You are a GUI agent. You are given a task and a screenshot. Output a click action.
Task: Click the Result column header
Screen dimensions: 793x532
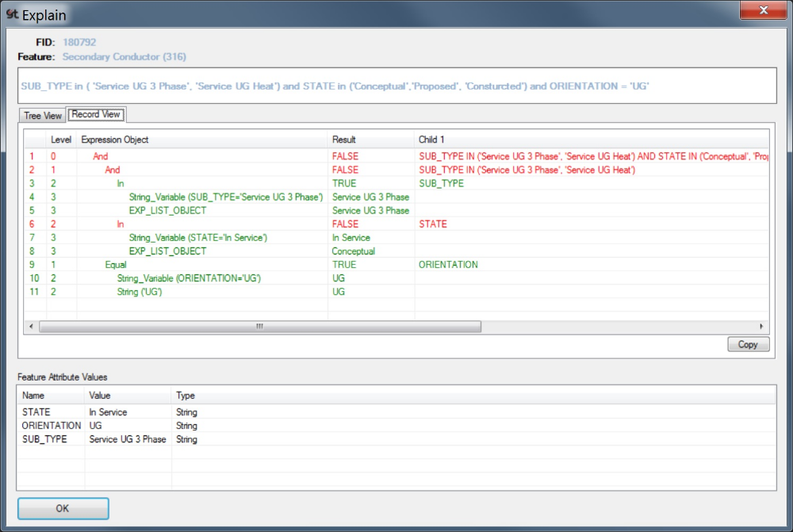(x=371, y=140)
